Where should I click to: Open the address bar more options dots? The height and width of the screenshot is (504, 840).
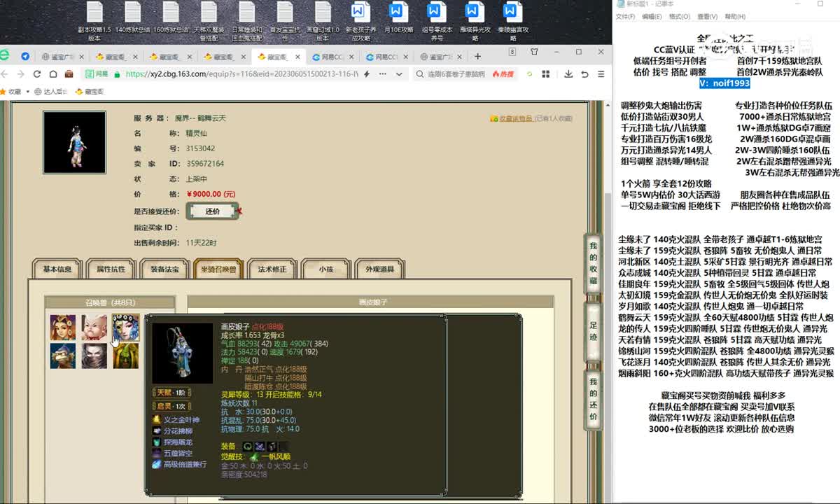coord(384,74)
